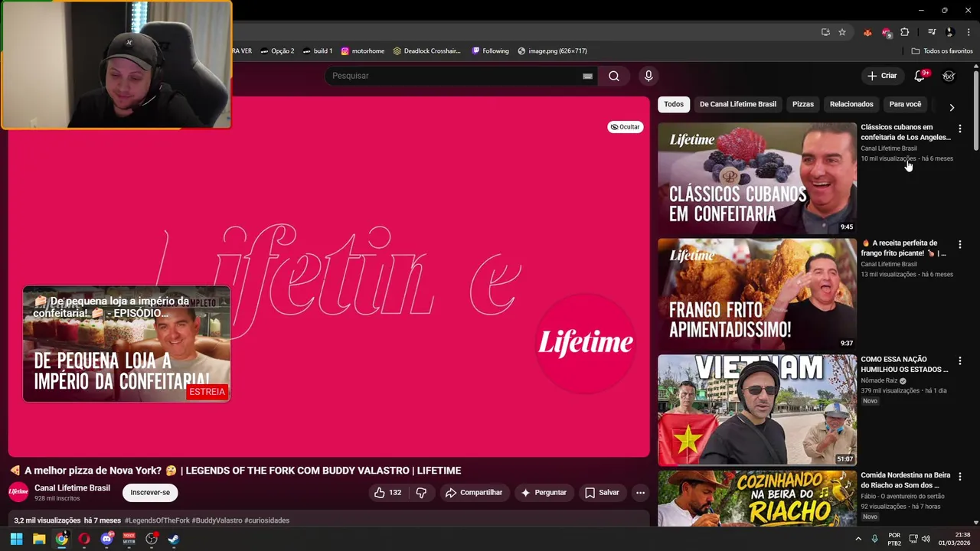Open Chrome three-dot menu
This screenshot has width=980, height=551.
969,32
